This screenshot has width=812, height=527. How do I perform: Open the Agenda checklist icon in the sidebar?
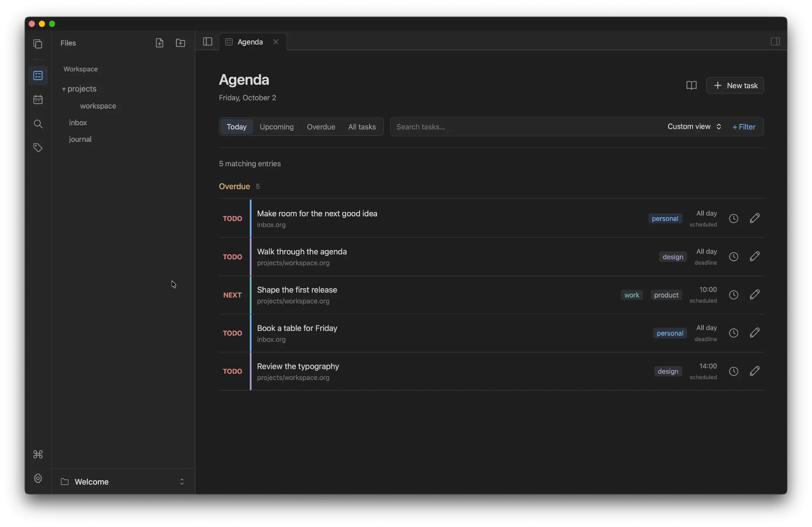click(x=38, y=75)
